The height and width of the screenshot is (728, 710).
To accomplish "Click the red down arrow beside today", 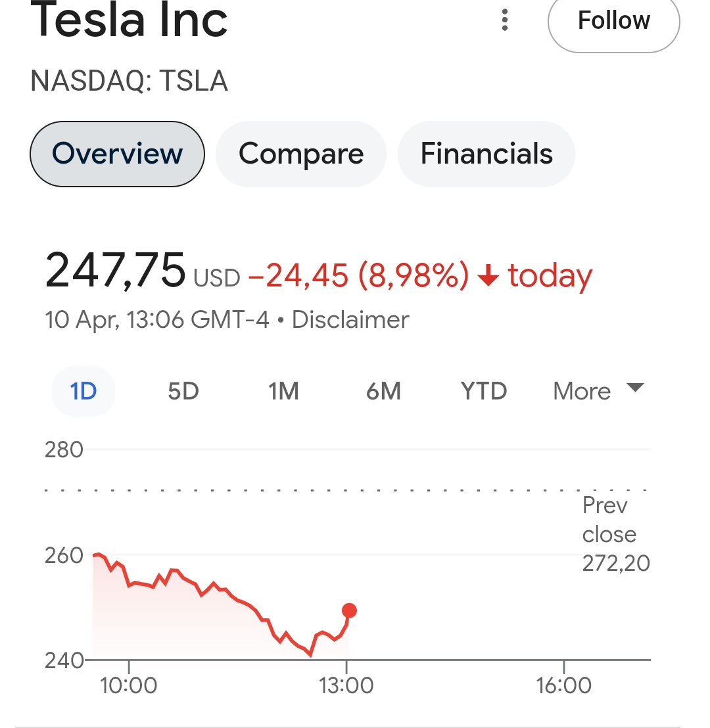I will [488, 277].
